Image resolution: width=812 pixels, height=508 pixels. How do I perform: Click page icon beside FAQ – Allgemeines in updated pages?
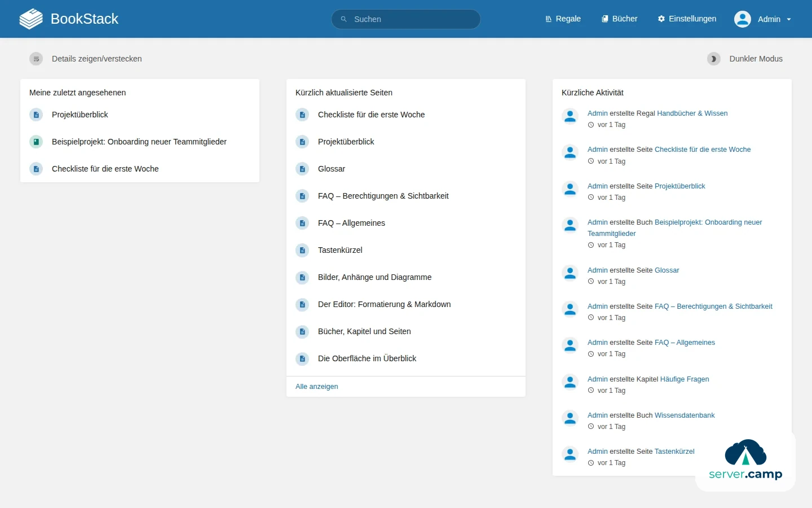click(302, 223)
